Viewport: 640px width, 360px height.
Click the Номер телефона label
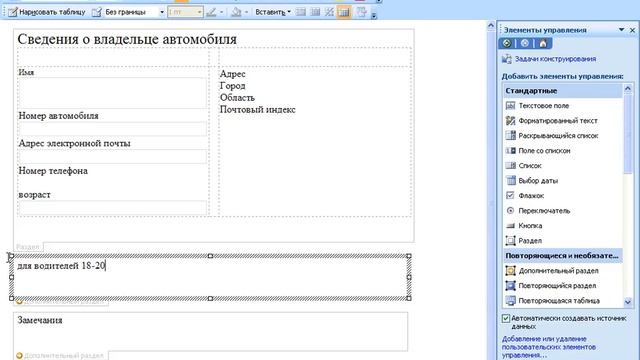[x=53, y=171]
